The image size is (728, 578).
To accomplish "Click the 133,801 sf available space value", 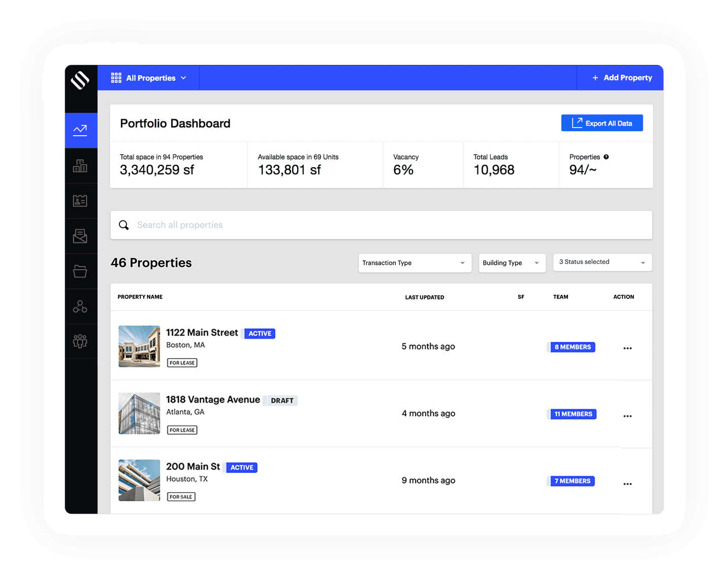I will (290, 170).
